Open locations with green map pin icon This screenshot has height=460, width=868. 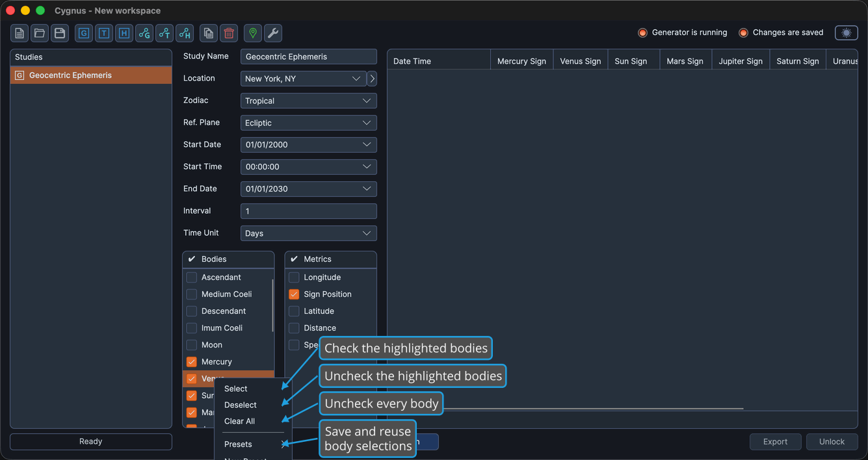click(253, 33)
